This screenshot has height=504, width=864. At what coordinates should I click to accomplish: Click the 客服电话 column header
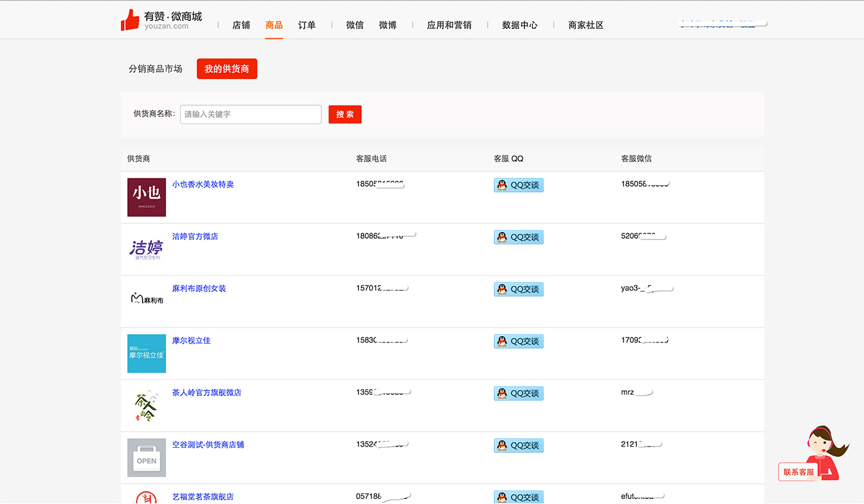[372, 159]
